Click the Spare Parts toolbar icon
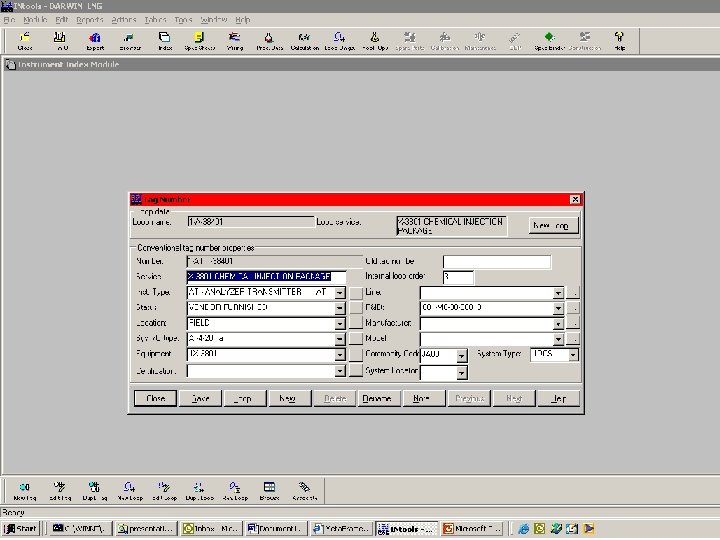The width and height of the screenshot is (720, 540). (410, 41)
